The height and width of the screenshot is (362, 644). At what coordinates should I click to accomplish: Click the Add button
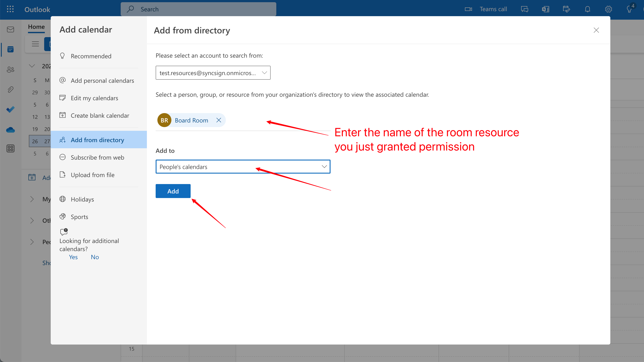pos(173,191)
